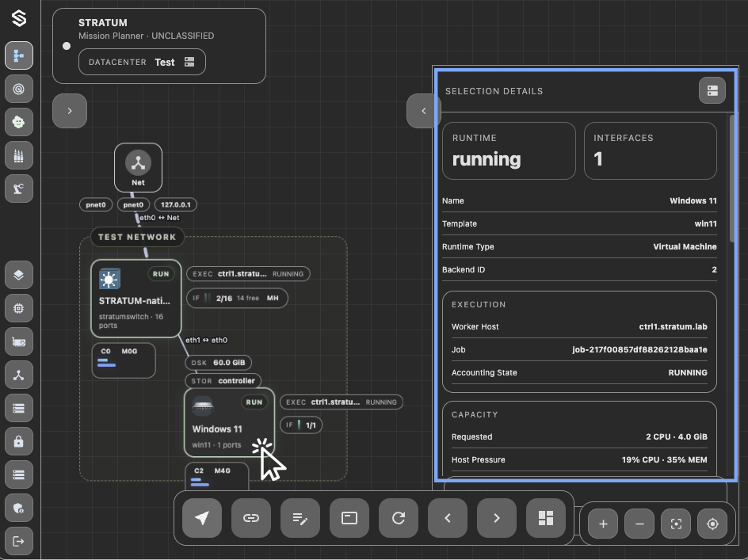Screen dimensions: 748x560
Task: Click the white status dot beside STRATUM title
Action: (x=67, y=46)
